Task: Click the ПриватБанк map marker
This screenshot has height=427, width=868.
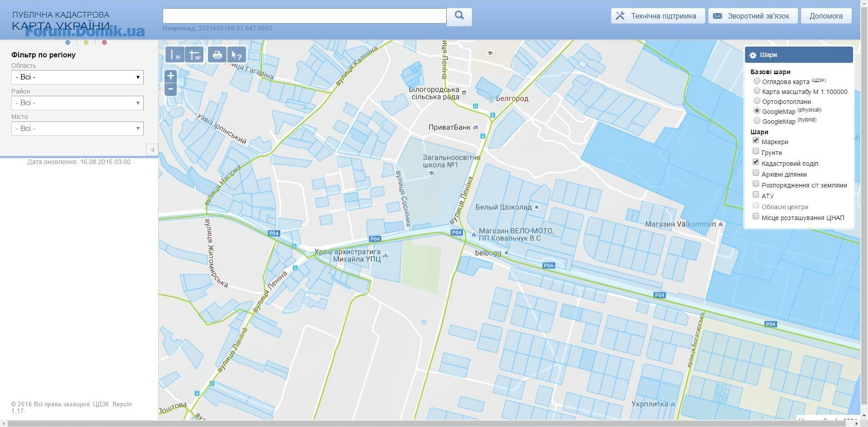Action: [476, 127]
